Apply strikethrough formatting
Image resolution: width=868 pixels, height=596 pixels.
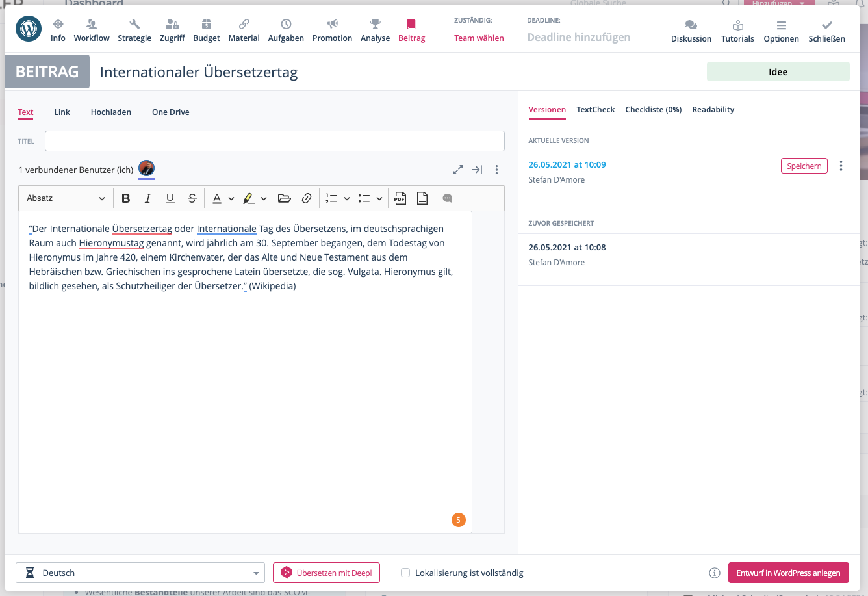(192, 198)
